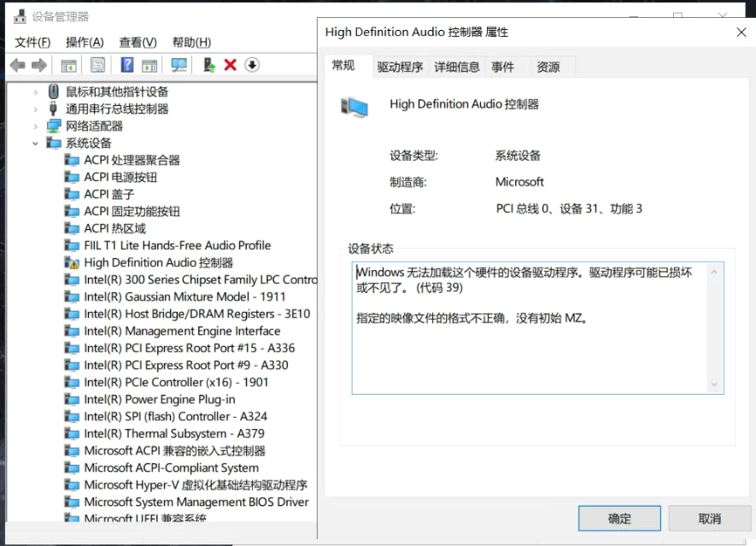Viewport: 756px width, 546px height.
Task: Select Intel(R) Thermal Subsystem - A379
Action: tap(174, 433)
